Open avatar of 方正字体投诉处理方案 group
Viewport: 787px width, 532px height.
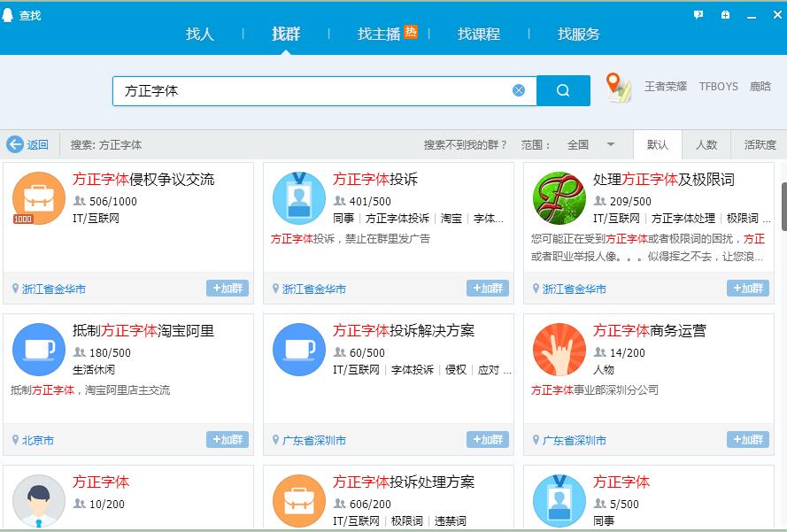[299, 501]
